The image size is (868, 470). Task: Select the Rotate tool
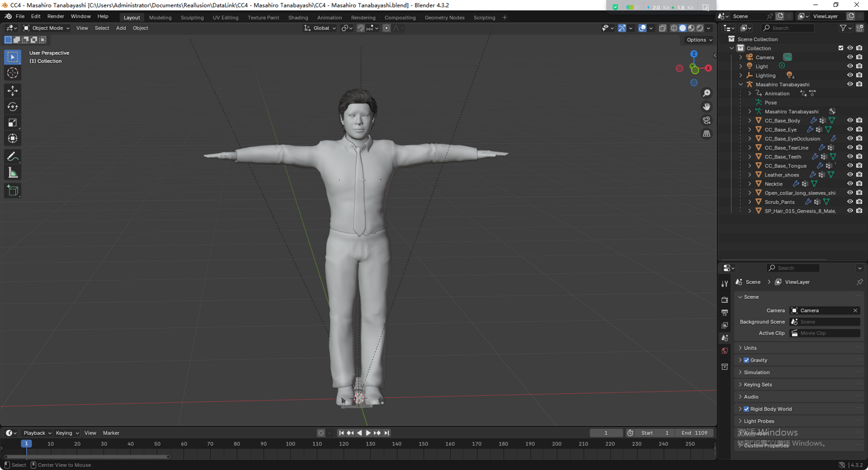point(12,106)
